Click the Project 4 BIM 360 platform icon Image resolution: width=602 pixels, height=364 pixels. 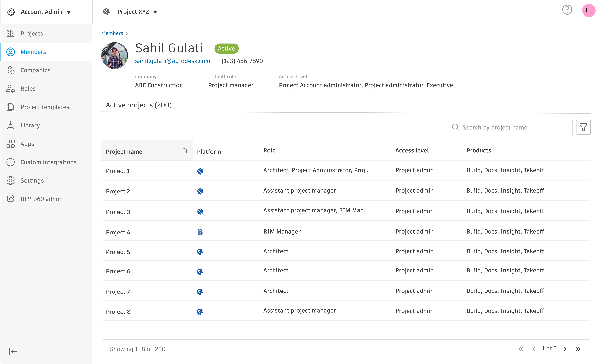tap(200, 232)
